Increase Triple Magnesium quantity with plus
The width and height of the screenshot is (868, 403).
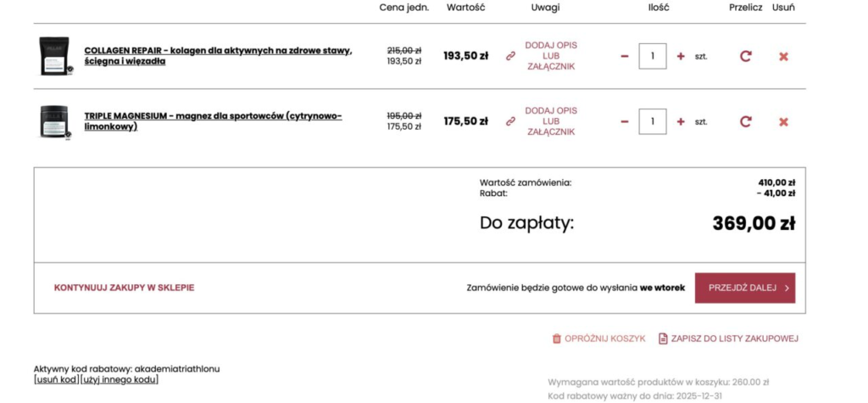coord(681,121)
